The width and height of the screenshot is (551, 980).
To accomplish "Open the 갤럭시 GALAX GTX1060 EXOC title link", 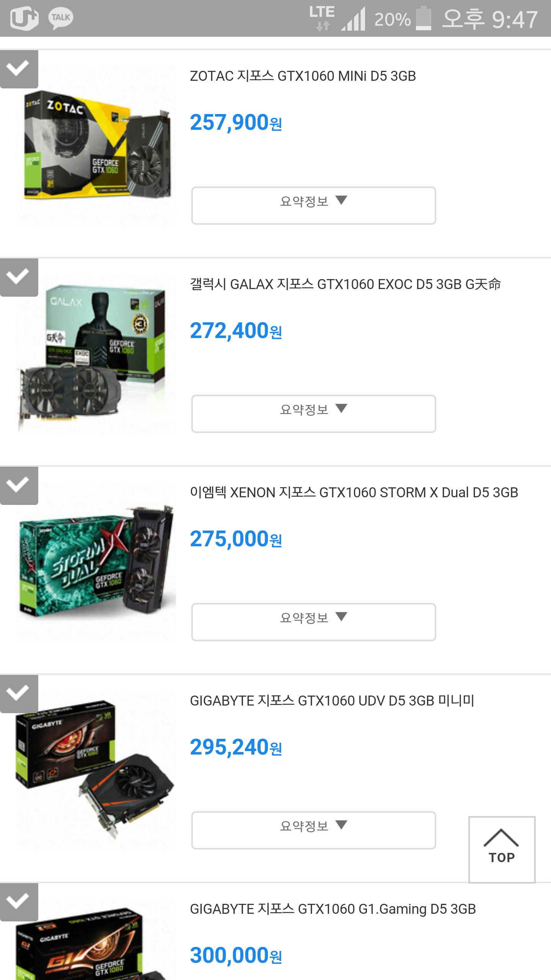I will 346,284.
